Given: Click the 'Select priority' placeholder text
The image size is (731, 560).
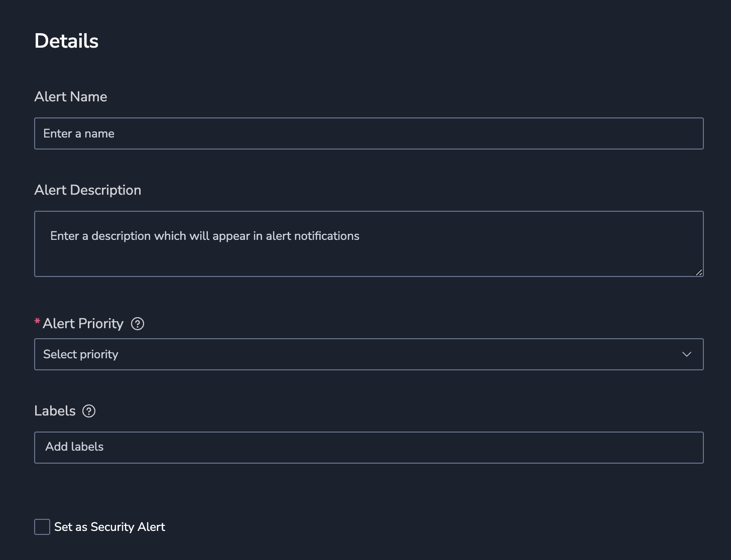Looking at the screenshot, I should click(81, 354).
